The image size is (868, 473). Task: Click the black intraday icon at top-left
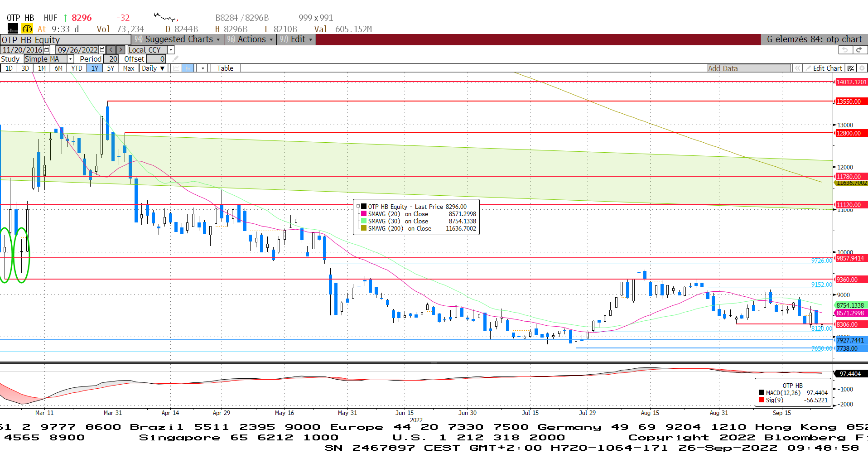(x=13, y=29)
